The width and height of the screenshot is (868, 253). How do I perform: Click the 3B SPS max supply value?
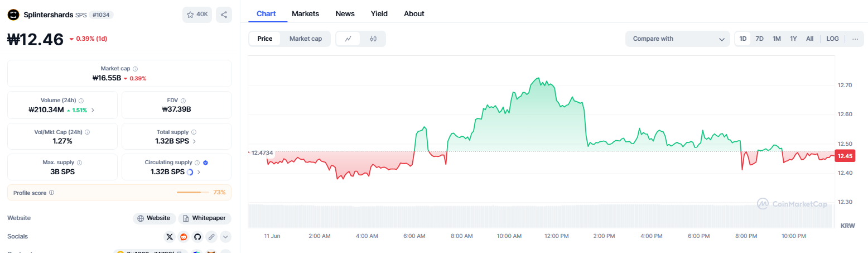click(62, 172)
